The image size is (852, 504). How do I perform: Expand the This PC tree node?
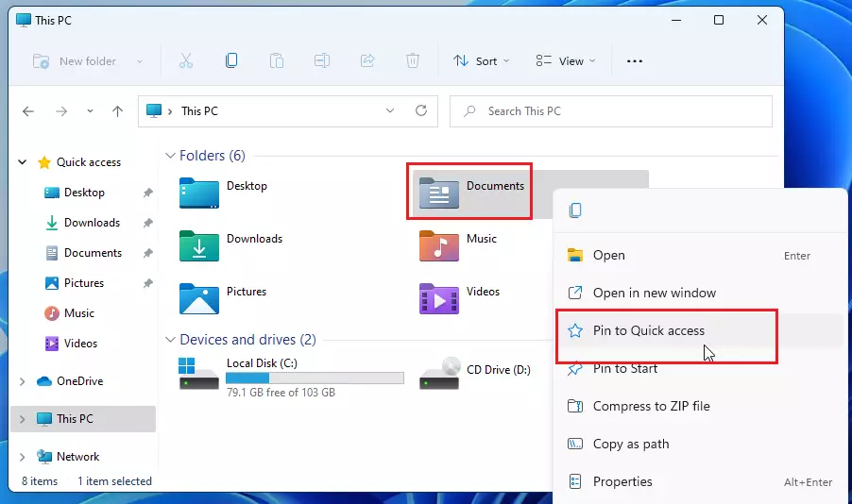click(23, 419)
